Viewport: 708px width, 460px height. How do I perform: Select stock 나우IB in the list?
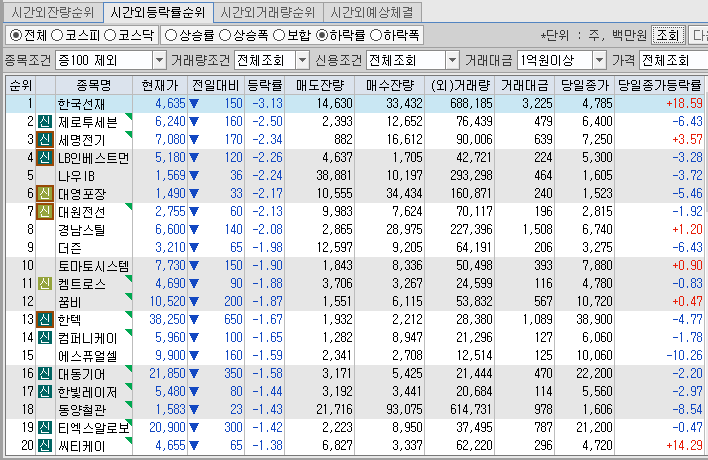click(x=76, y=176)
